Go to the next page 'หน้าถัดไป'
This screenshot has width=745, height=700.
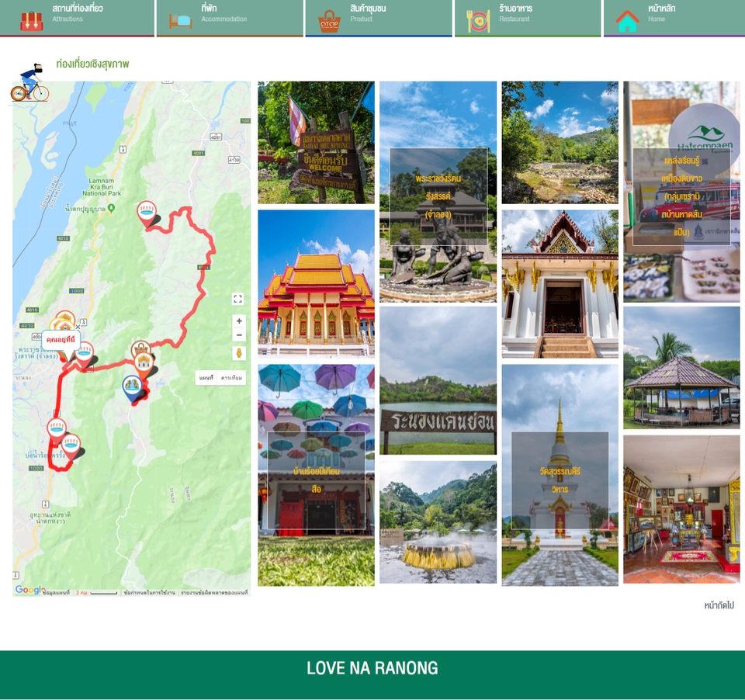pyautogui.click(x=719, y=605)
